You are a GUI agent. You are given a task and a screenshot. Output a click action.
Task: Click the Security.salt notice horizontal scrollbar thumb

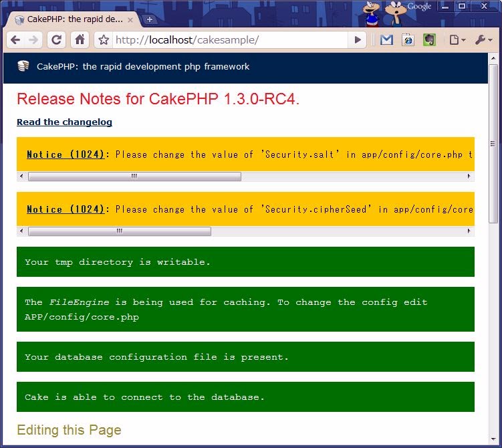[x=134, y=177]
